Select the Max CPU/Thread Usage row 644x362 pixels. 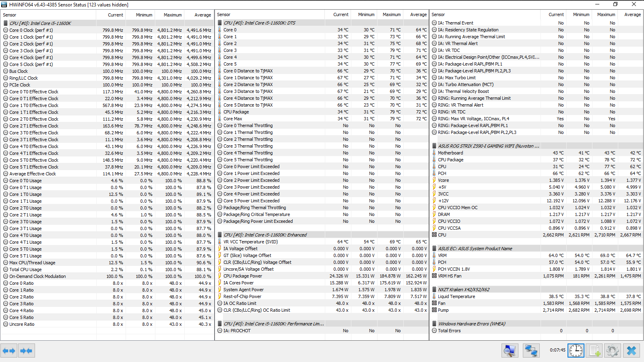(107, 263)
